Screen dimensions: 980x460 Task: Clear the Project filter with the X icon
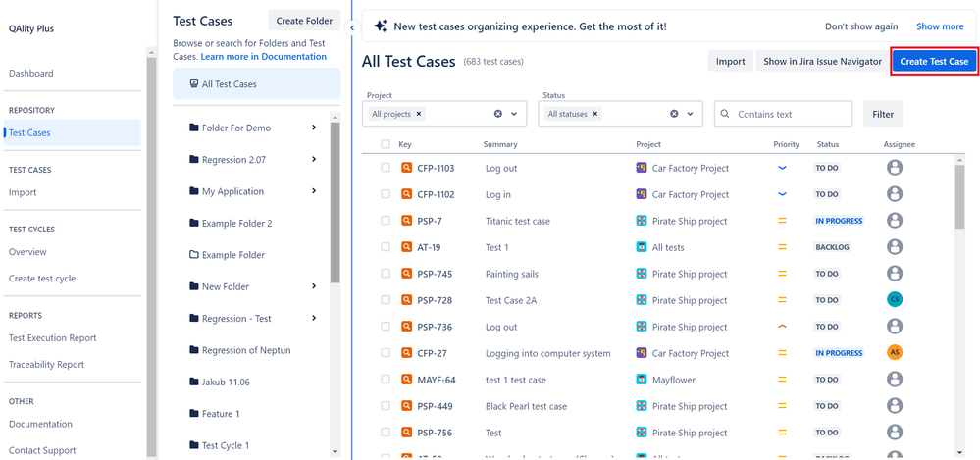[x=498, y=114]
